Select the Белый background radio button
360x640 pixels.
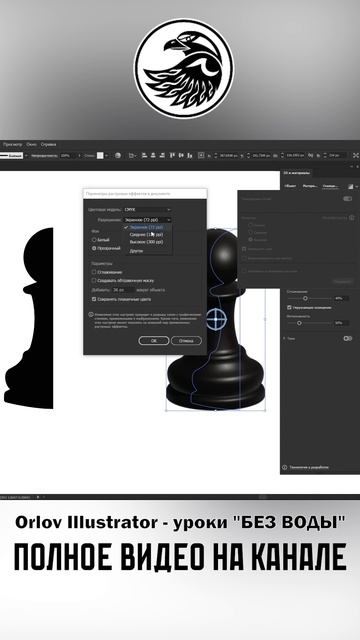pos(94,240)
